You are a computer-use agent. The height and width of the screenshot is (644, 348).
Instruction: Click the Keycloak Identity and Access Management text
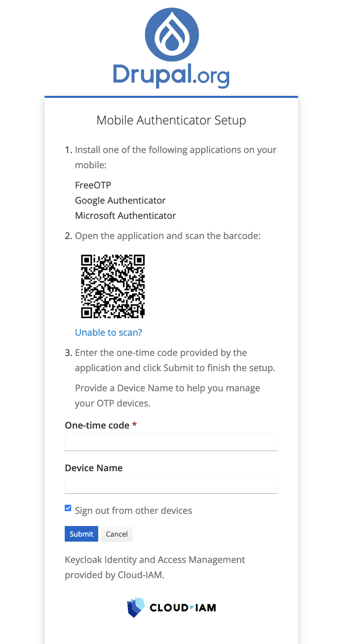[x=155, y=560]
